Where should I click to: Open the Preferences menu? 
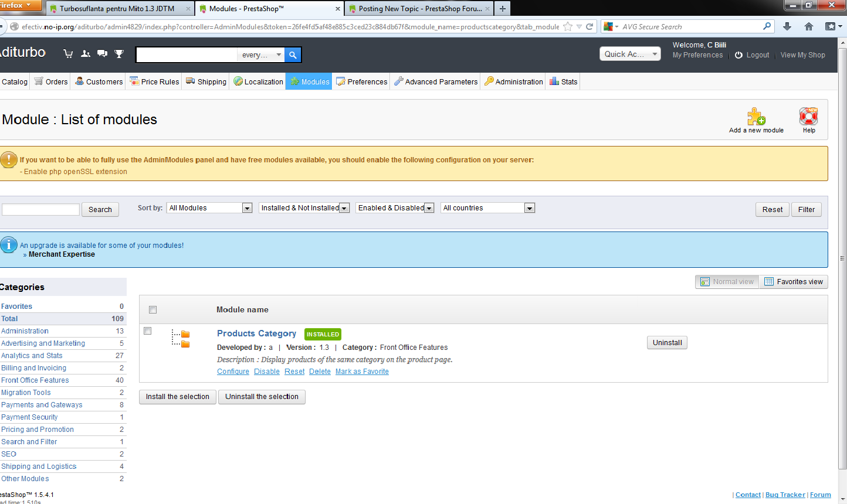362,81
